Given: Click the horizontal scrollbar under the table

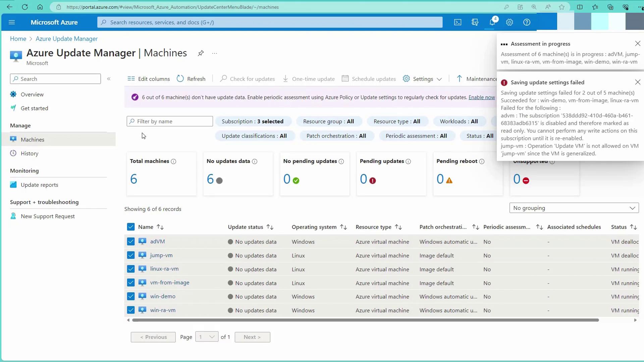Looking at the screenshot, I should [x=366, y=320].
